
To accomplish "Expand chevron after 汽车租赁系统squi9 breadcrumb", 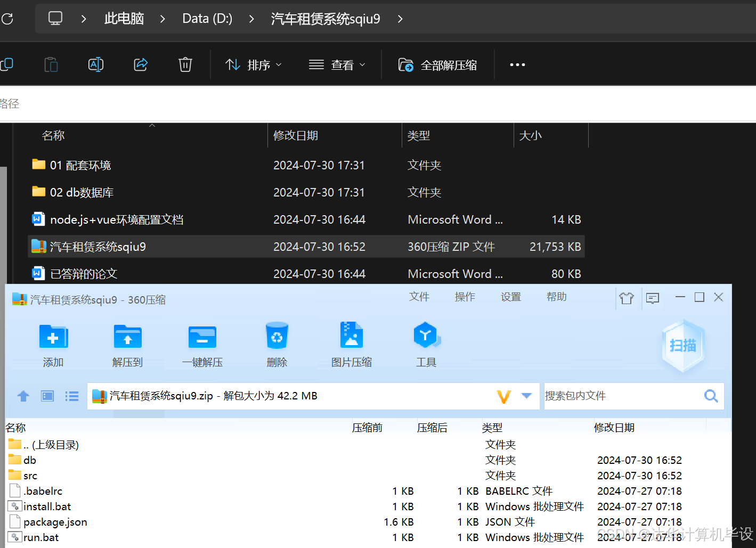I will pos(400,19).
